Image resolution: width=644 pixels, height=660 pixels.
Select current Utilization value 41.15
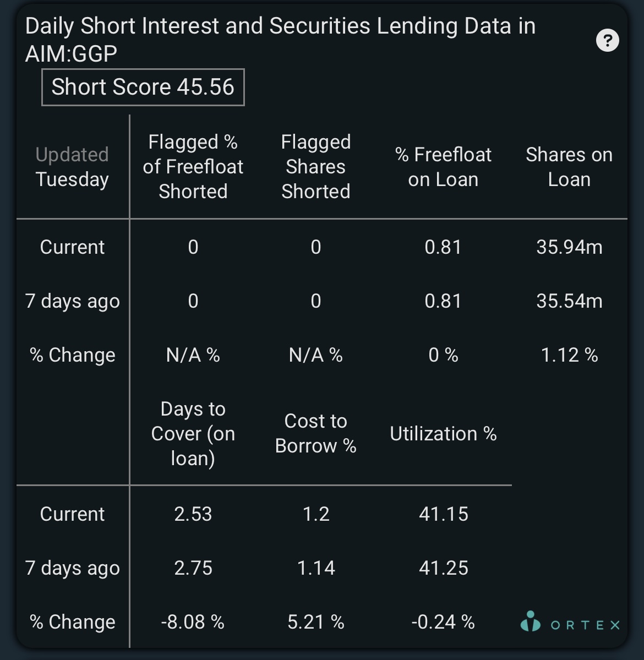(443, 514)
